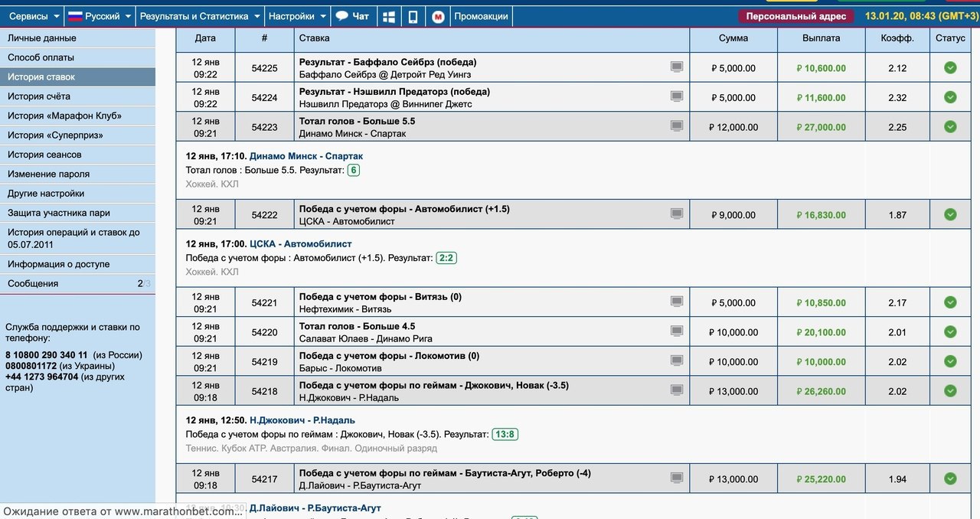Click payout value ₽ 27,000.00
The height and width of the screenshot is (519, 980).
click(x=821, y=127)
